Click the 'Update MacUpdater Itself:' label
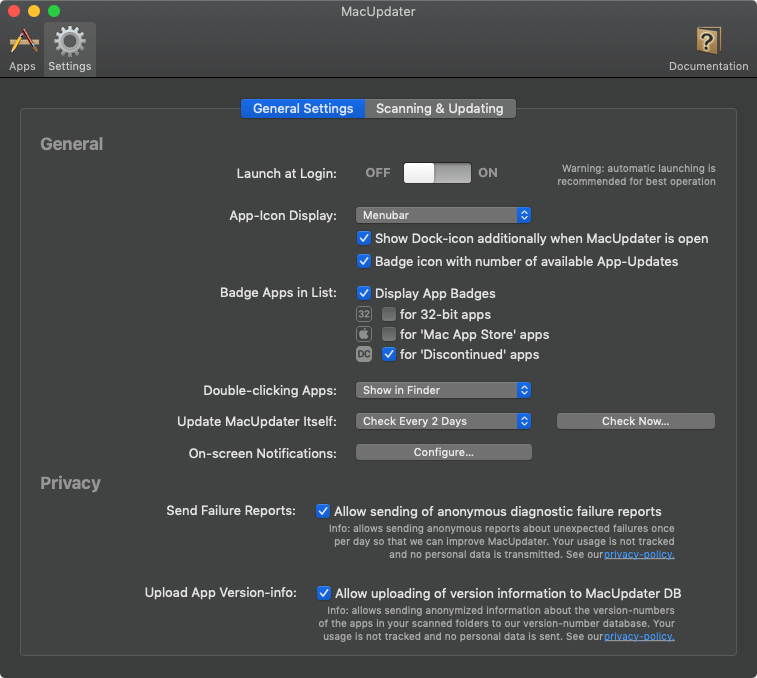This screenshot has width=757, height=678. click(x=257, y=422)
